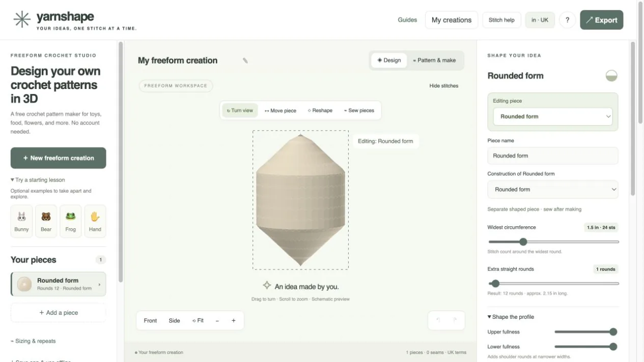Zoom in with the plus button

coord(234,321)
